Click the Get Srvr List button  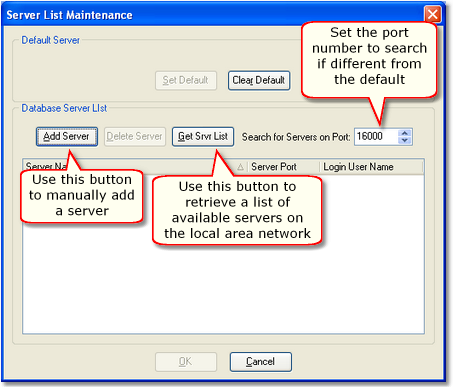coord(203,137)
